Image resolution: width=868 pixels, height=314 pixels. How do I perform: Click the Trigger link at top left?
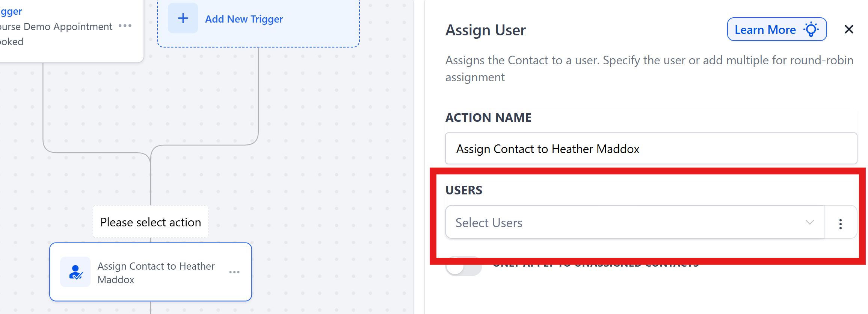click(x=10, y=11)
